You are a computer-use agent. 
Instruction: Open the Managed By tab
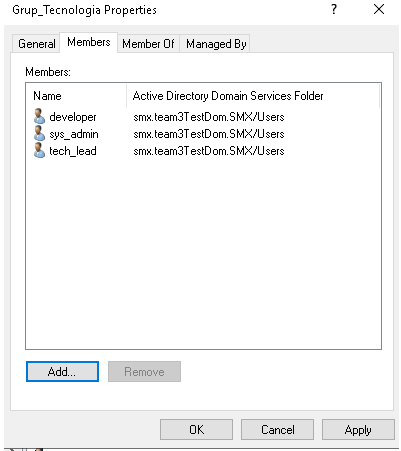[x=216, y=44]
